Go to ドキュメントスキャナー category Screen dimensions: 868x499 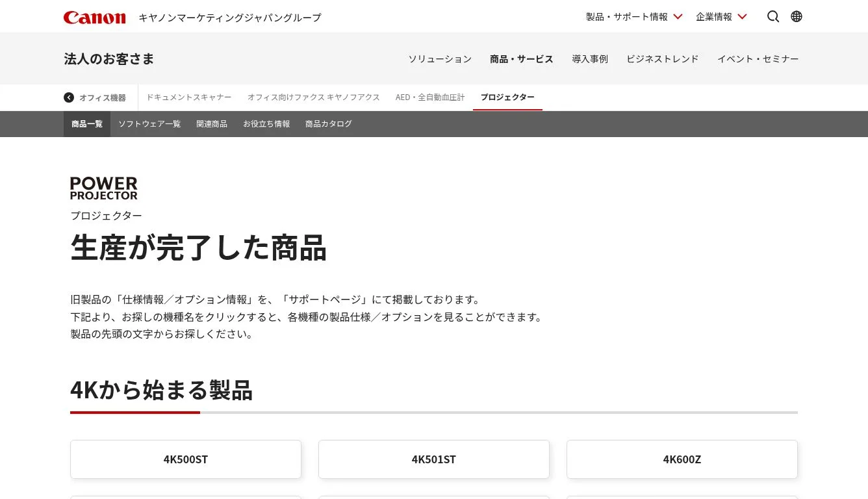coord(188,97)
